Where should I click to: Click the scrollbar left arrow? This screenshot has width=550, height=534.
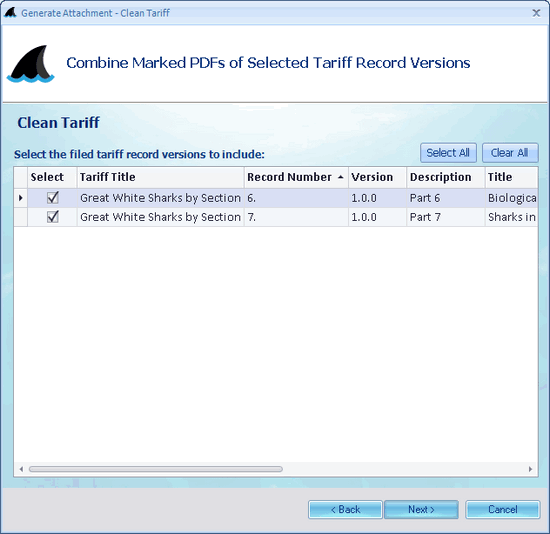pyautogui.click(x=21, y=469)
